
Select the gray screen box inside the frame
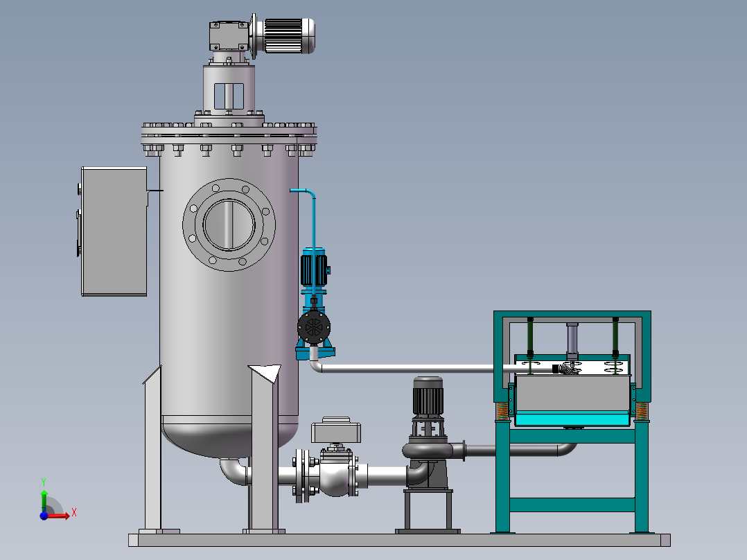coord(573,394)
